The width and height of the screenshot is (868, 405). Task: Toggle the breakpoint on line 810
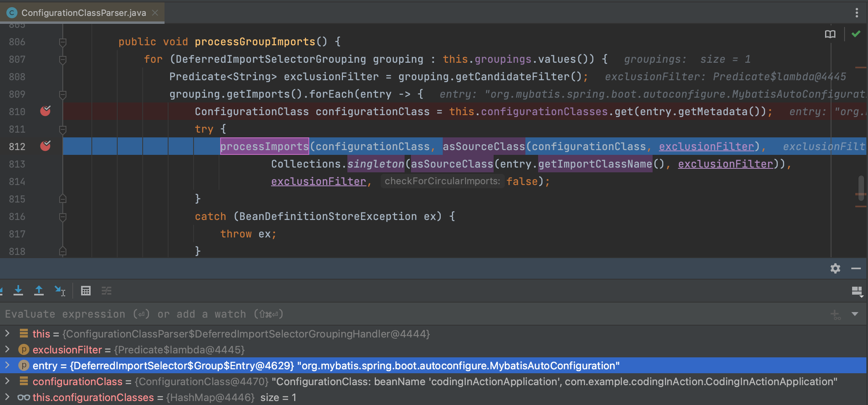pos(46,111)
